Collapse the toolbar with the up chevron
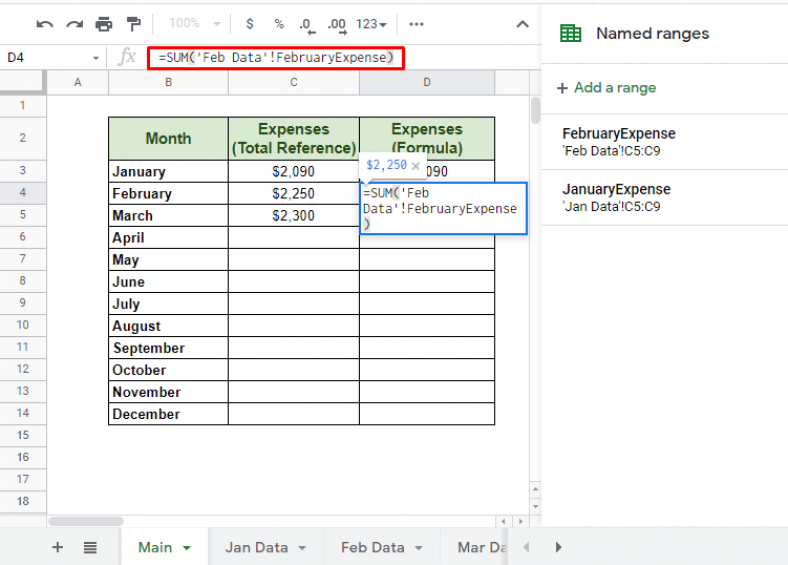The height and width of the screenshot is (565, 788). 521,24
